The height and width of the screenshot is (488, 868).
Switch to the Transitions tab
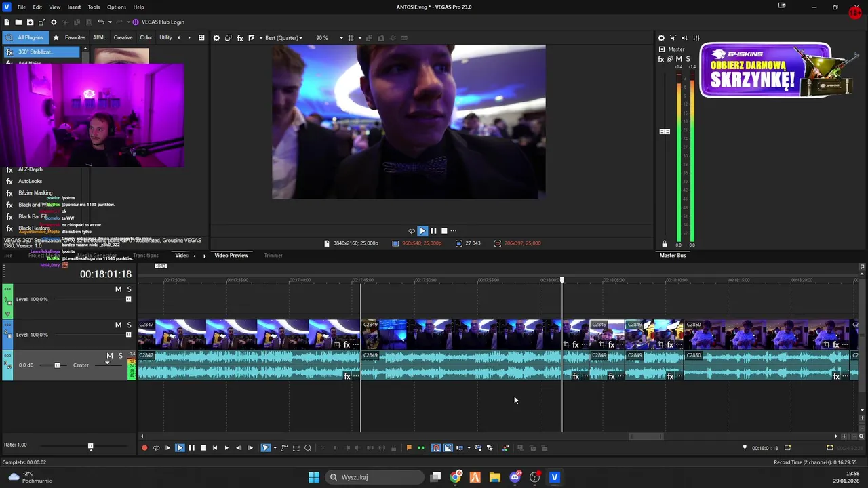coord(146,256)
